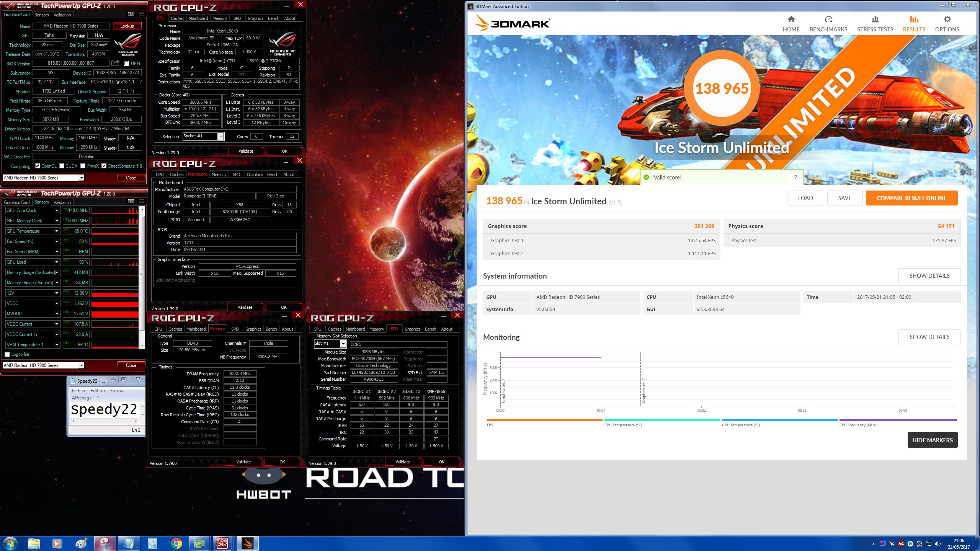Open the About tab in the CPU-Z SPD window
This screenshot has width=980, height=551.
point(447,329)
